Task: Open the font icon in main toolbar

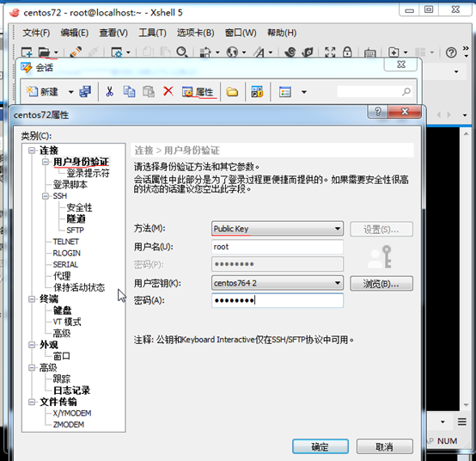Action: [259, 52]
